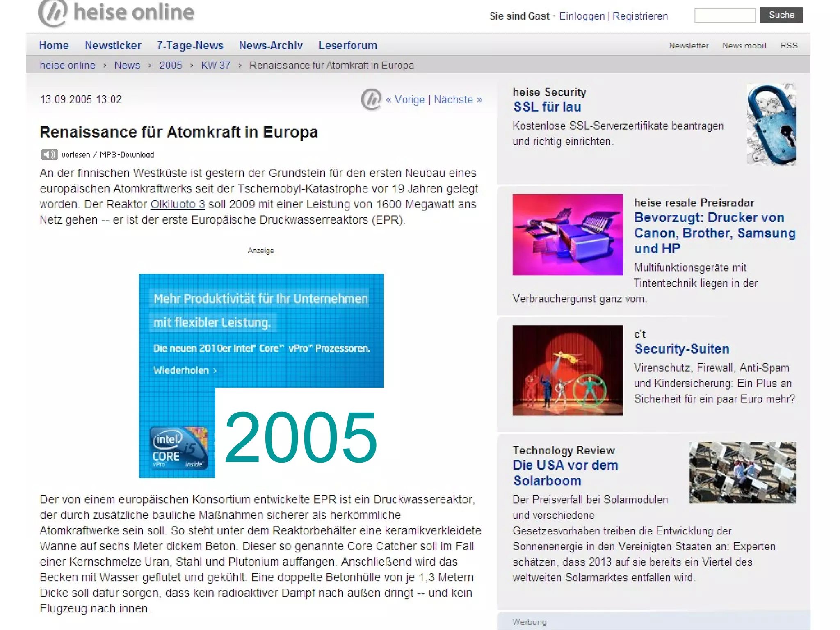Viewport: 840px width, 630px height.
Task: Open the Olkiluoto 3 link
Action: coord(178,204)
